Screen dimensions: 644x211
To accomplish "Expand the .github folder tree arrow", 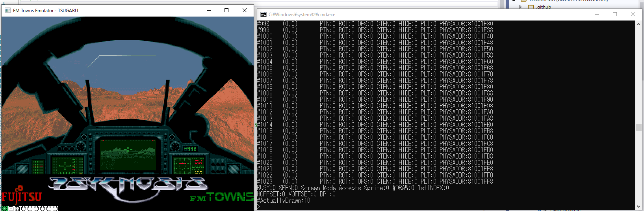I will [521, 7].
